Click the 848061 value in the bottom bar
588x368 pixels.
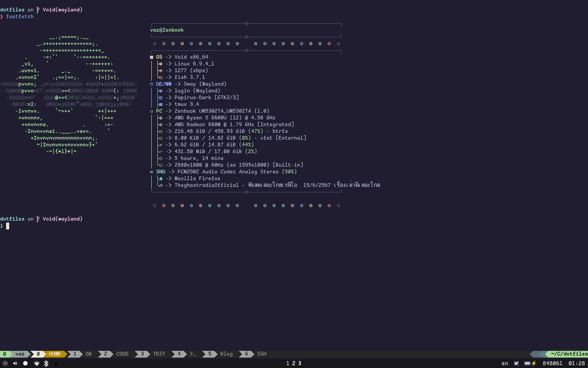[552, 363]
